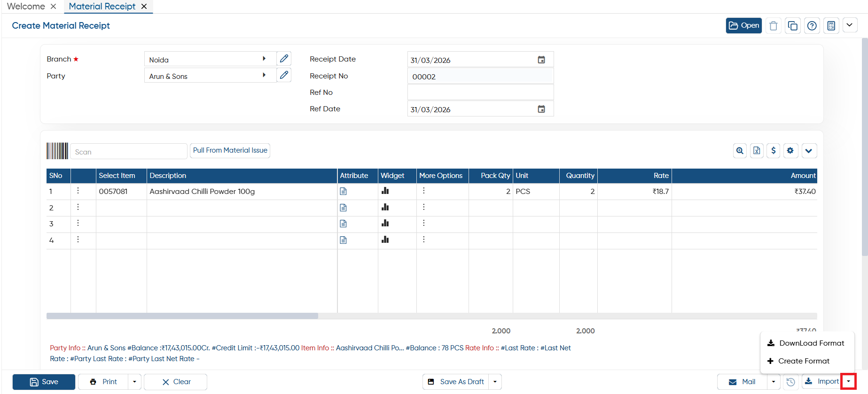The width and height of the screenshot is (868, 394).
Task: Open Receipt Date calendar picker
Action: tap(541, 60)
